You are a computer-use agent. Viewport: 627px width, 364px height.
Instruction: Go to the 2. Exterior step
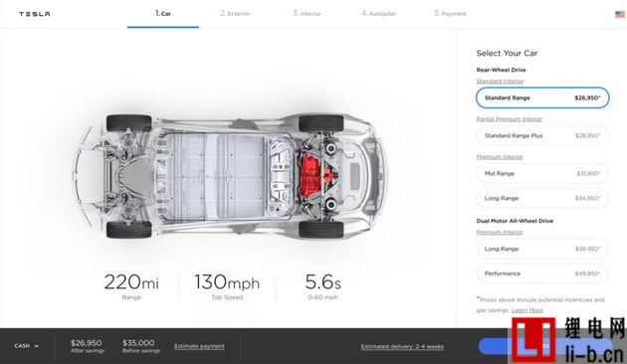[x=235, y=14]
